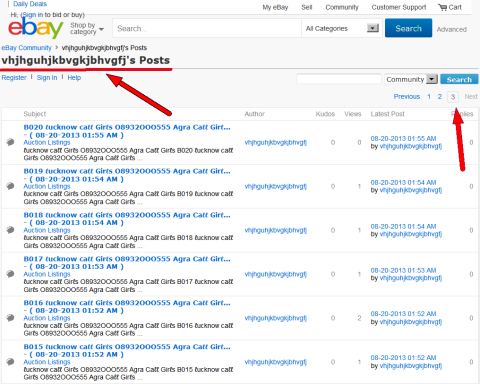The height and width of the screenshot is (384, 480).
Task: Go to page 2 of posts
Action: [440, 97]
